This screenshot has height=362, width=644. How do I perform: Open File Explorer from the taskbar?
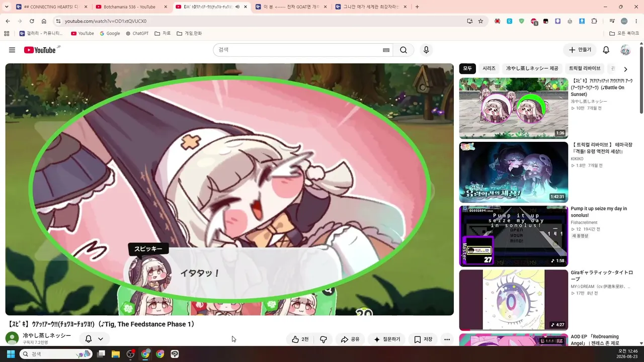point(116,354)
